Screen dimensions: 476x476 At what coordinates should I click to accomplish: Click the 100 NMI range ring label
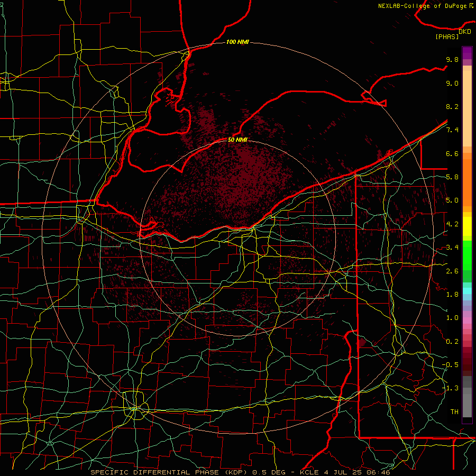click(x=237, y=42)
